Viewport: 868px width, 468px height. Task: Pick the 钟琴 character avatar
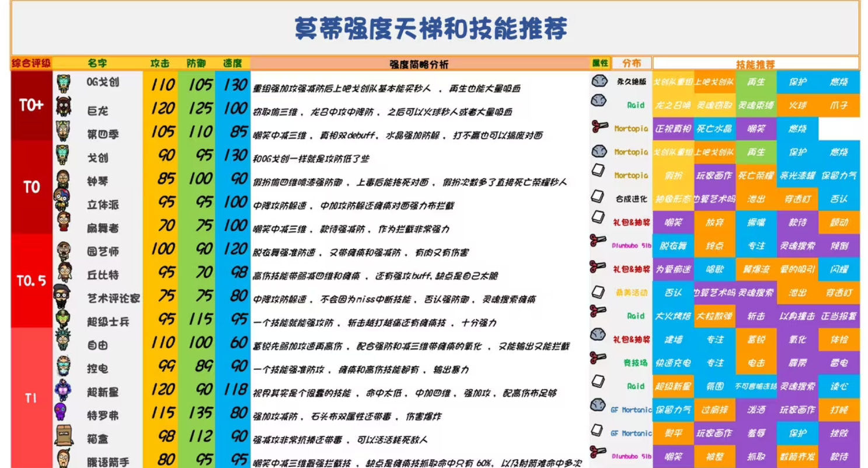pos(64,179)
